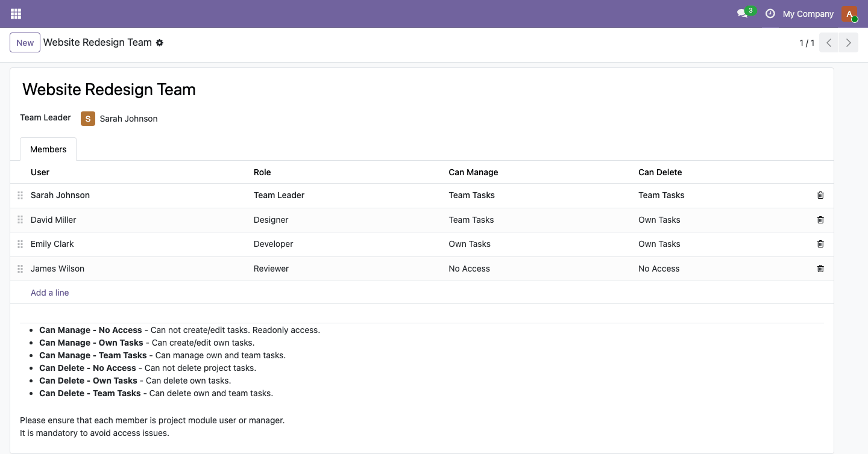Delete the David Miller member row
Image resolution: width=868 pixels, height=454 pixels.
[x=820, y=220]
